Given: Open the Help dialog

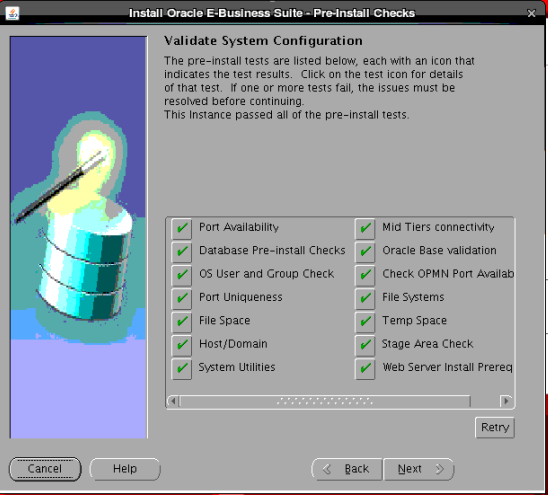Looking at the screenshot, I should [125, 469].
